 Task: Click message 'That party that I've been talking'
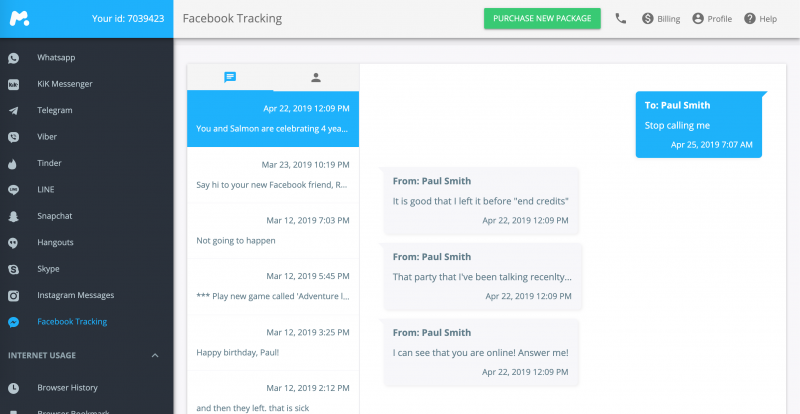[x=482, y=276]
